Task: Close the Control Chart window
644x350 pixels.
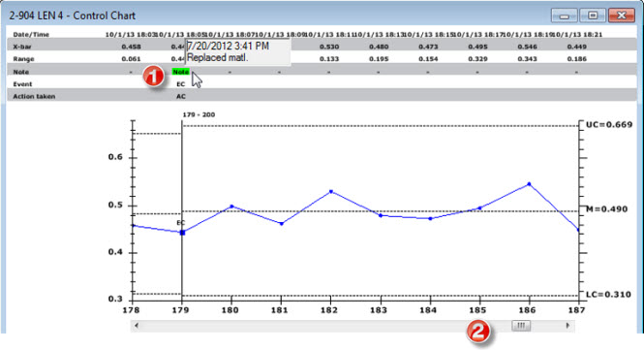Action: click(622, 16)
